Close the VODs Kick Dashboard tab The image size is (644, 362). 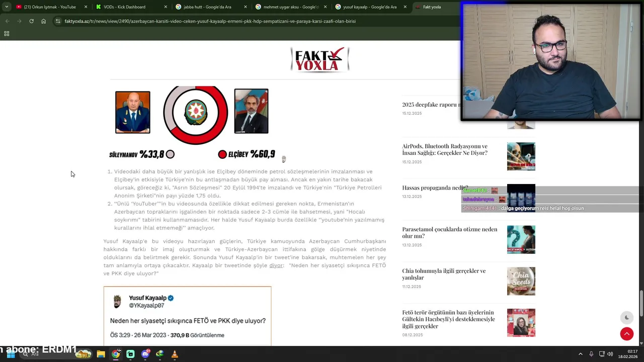[x=166, y=7]
